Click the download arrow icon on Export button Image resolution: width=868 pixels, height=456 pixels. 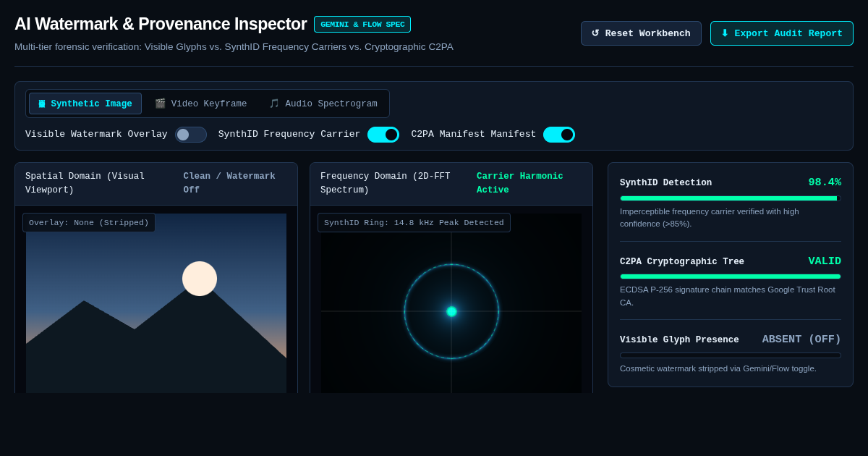[x=725, y=33]
